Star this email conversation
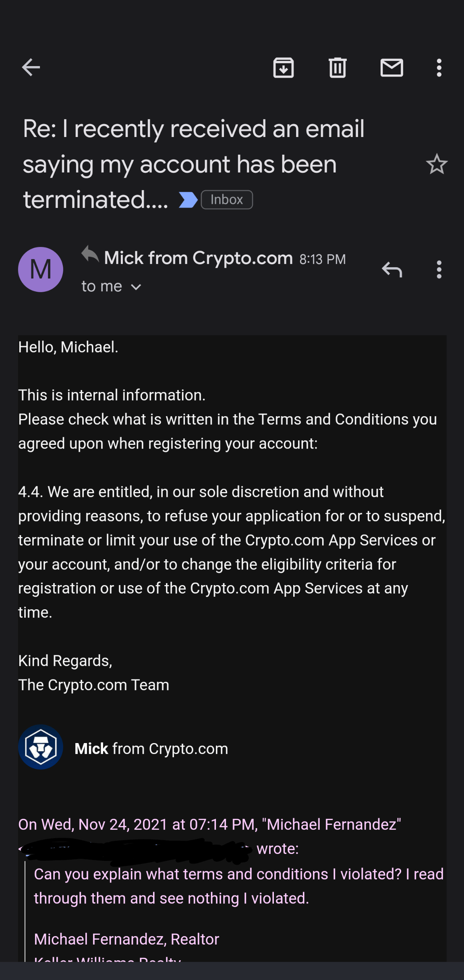464x980 pixels. point(437,164)
